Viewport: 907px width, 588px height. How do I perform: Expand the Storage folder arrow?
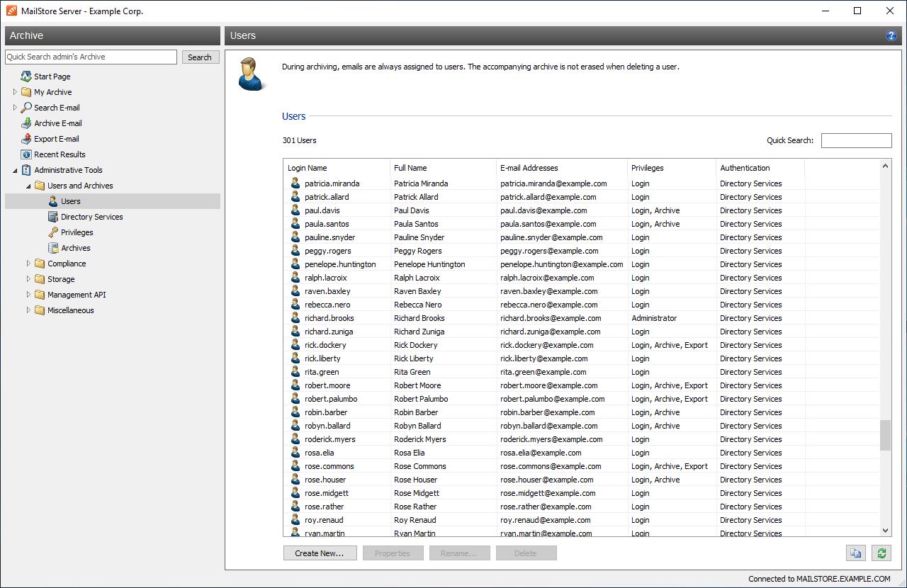(29, 279)
